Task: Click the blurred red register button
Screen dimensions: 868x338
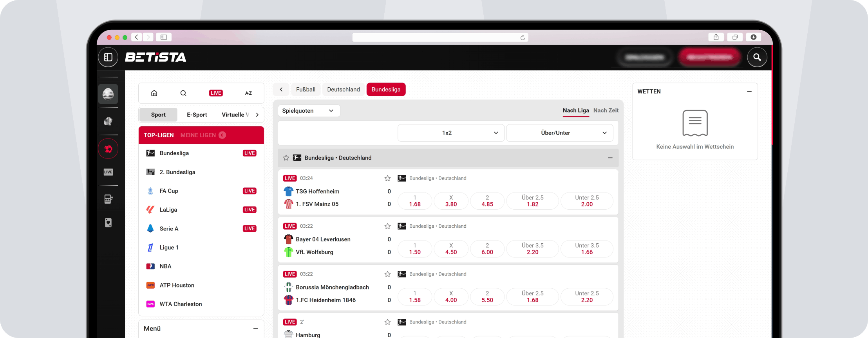Action: point(709,57)
